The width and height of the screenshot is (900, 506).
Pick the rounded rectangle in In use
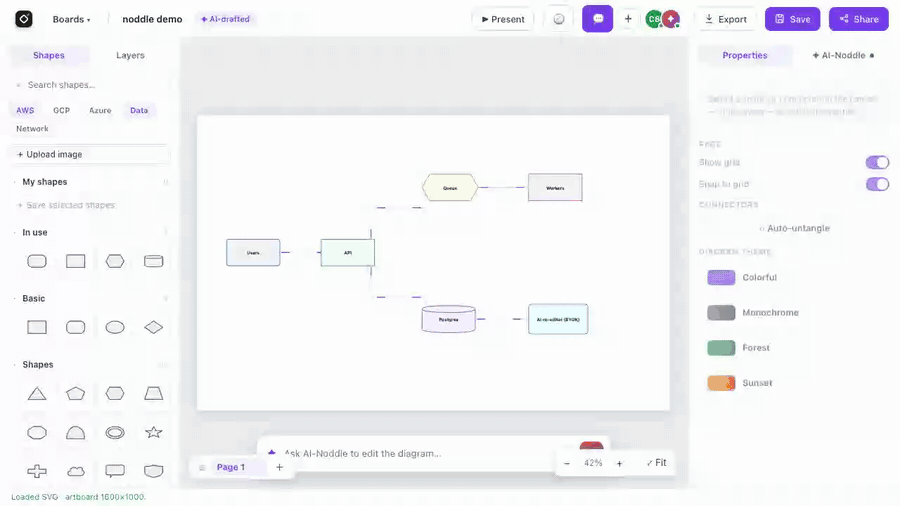pos(37,261)
